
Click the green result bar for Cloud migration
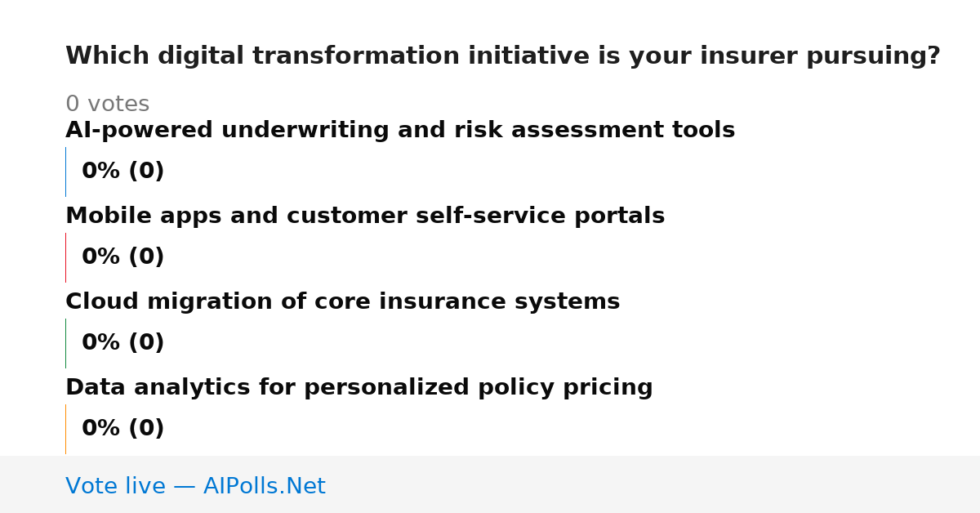point(65,343)
